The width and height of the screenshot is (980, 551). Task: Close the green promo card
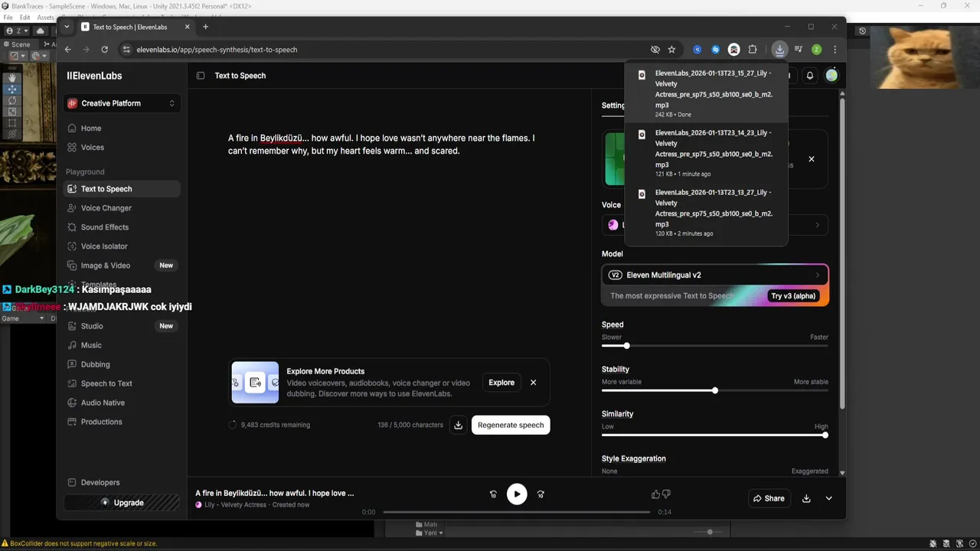pyautogui.click(x=812, y=159)
